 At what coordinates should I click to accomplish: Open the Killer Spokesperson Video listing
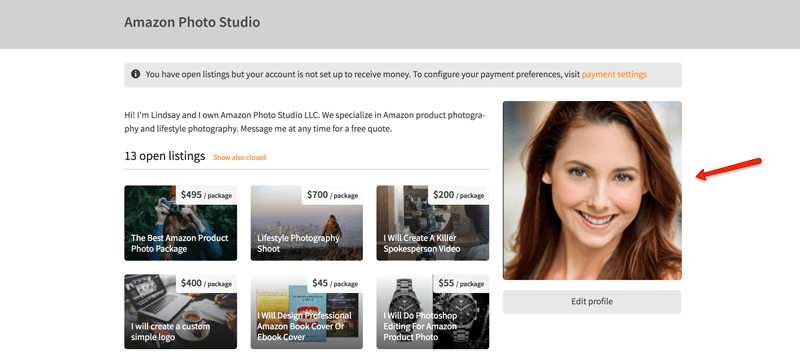[x=433, y=223]
